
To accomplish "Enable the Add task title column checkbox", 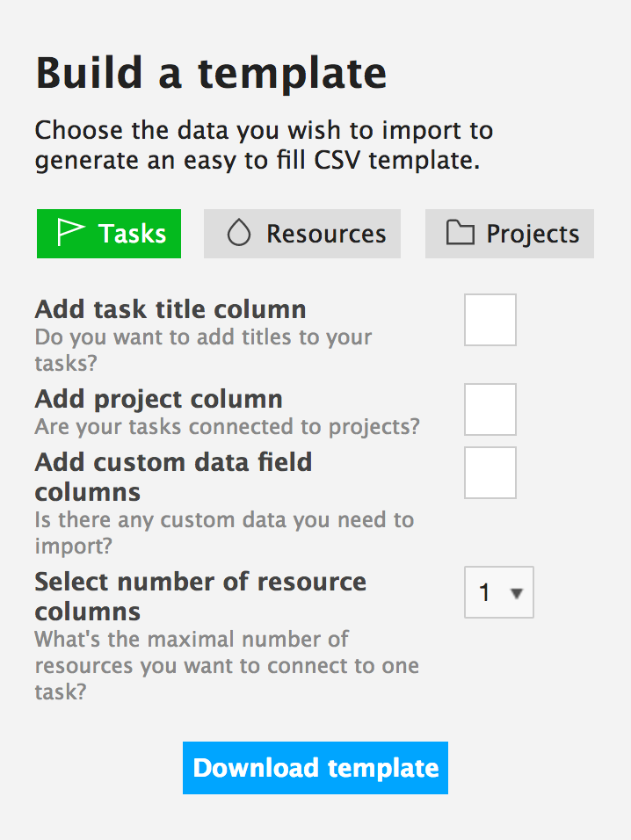I will [490, 320].
